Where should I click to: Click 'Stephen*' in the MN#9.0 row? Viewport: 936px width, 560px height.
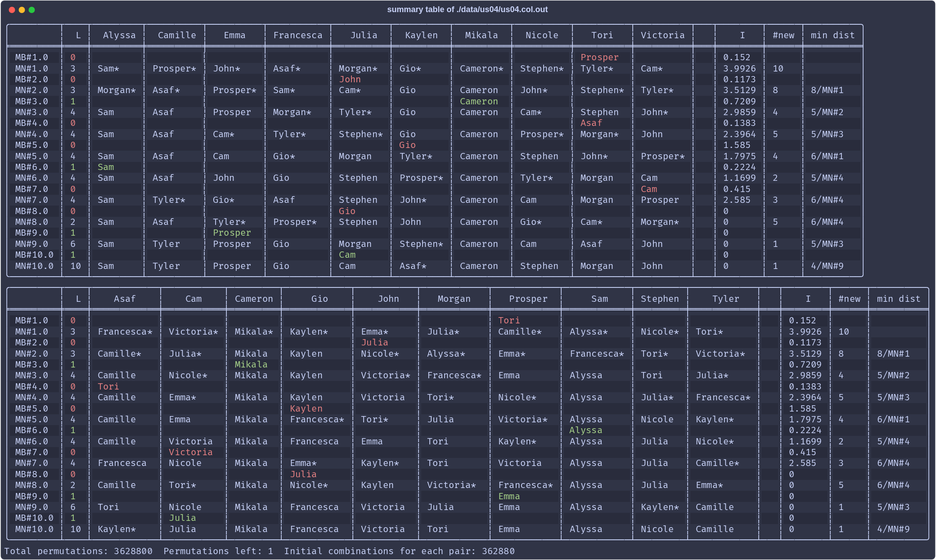coord(421,244)
